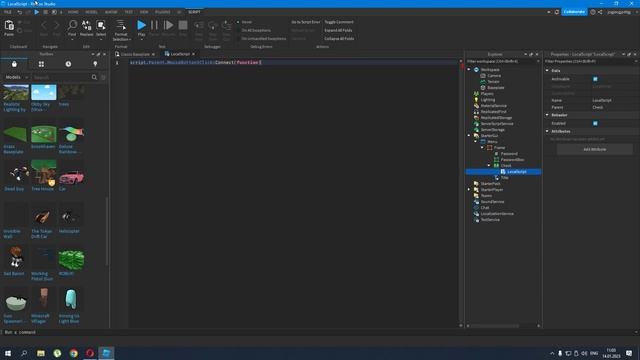Viewport: 640px width, 360px height.
Task: Switch to the TEST ribbon tab
Action: [x=129, y=12]
